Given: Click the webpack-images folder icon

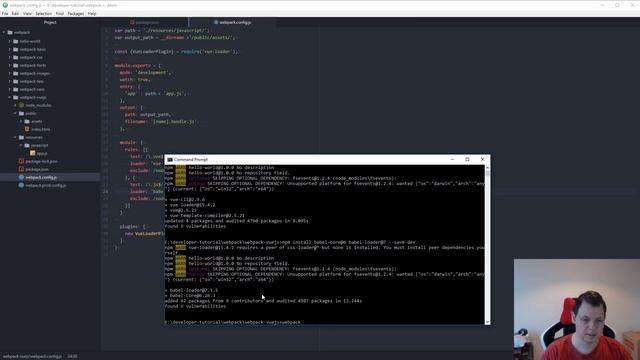Looking at the screenshot, I should [x=16, y=73].
